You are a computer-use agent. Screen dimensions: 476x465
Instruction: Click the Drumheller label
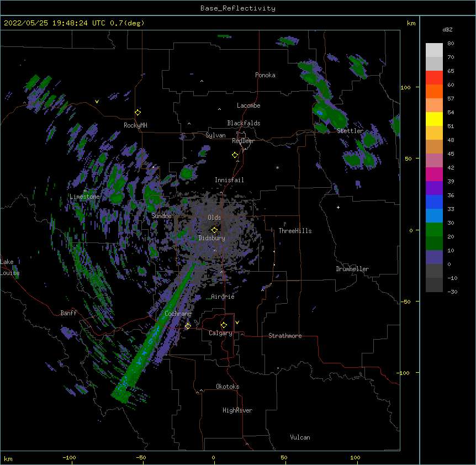point(352,269)
